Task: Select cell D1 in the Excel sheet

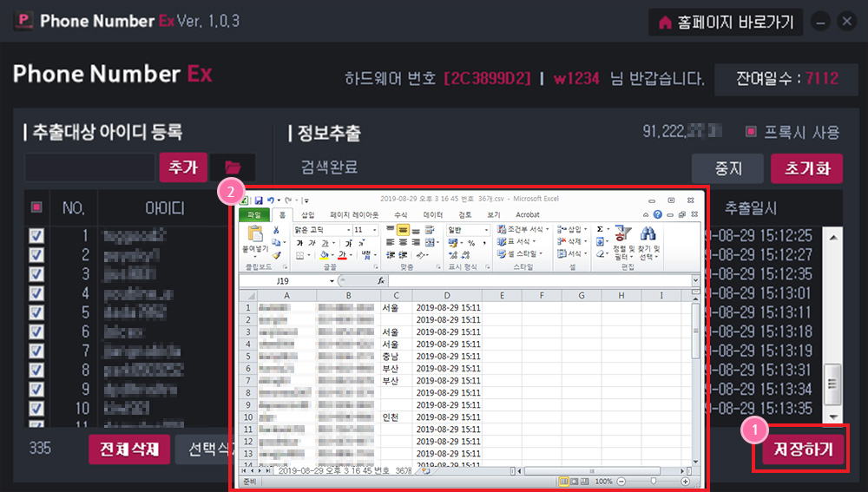Action: click(x=447, y=308)
